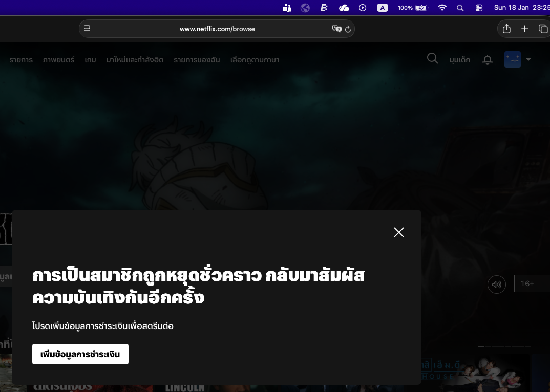Open the House M.D. thumbnail
The width and height of the screenshot is (550, 392).
475,374
